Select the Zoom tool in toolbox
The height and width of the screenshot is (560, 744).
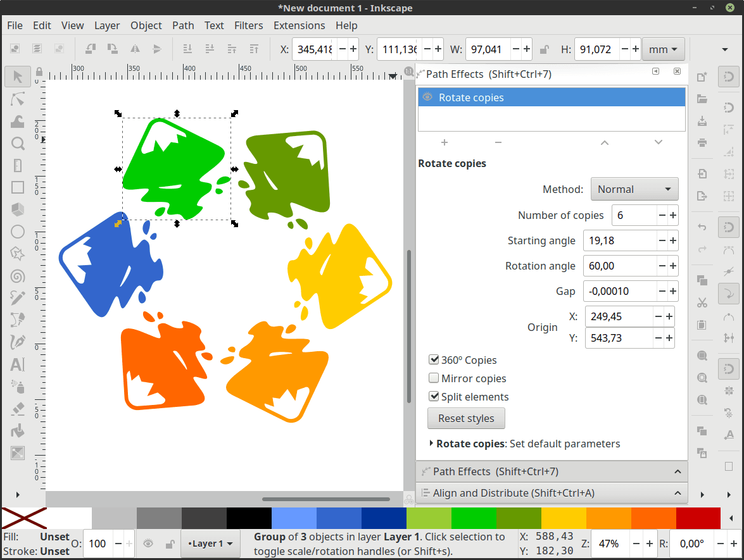18,144
